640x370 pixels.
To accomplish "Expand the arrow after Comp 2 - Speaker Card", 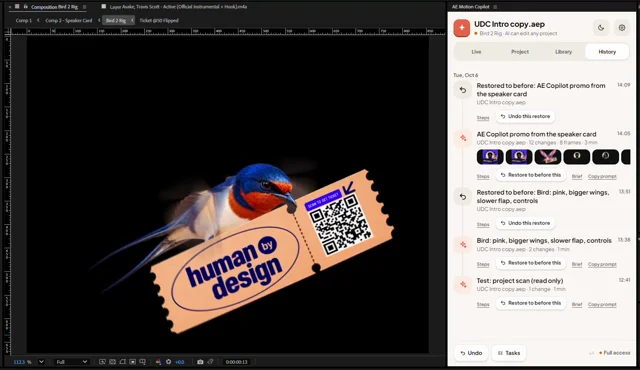I will (x=99, y=20).
